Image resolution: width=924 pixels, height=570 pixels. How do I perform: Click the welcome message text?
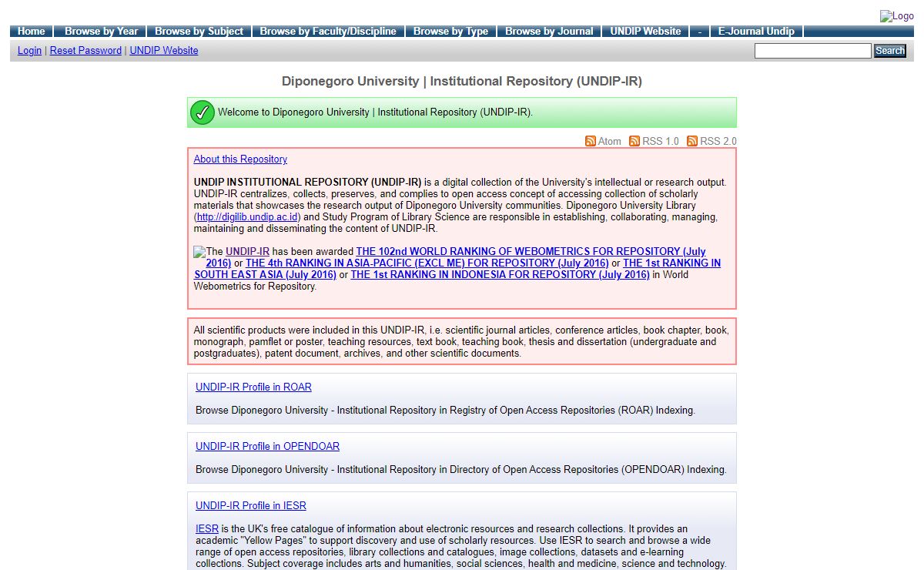[x=375, y=112]
